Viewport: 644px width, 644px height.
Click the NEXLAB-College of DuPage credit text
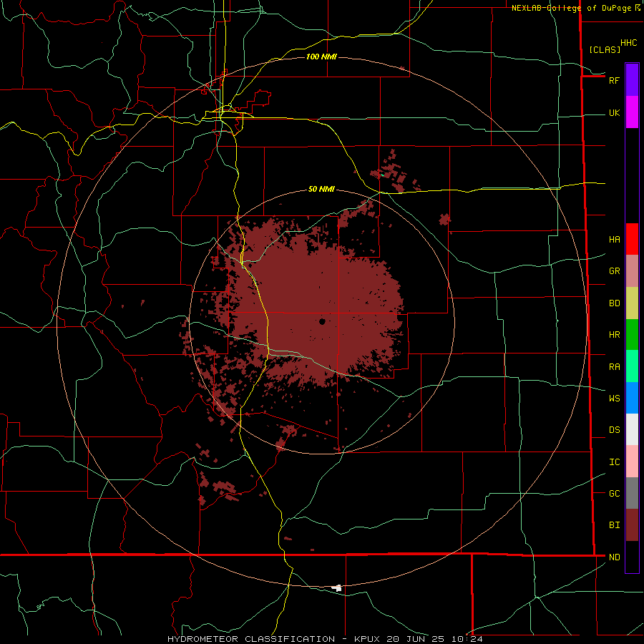[x=573, y=8]
